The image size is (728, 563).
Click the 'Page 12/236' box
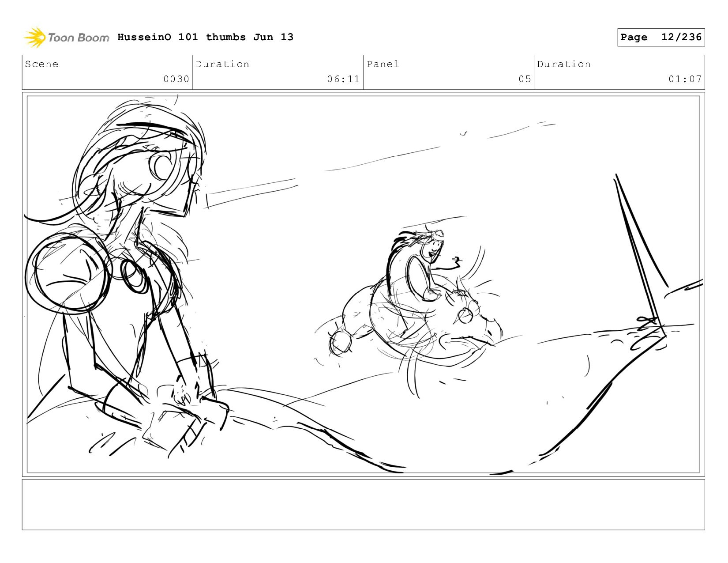[x=661, y=37]
